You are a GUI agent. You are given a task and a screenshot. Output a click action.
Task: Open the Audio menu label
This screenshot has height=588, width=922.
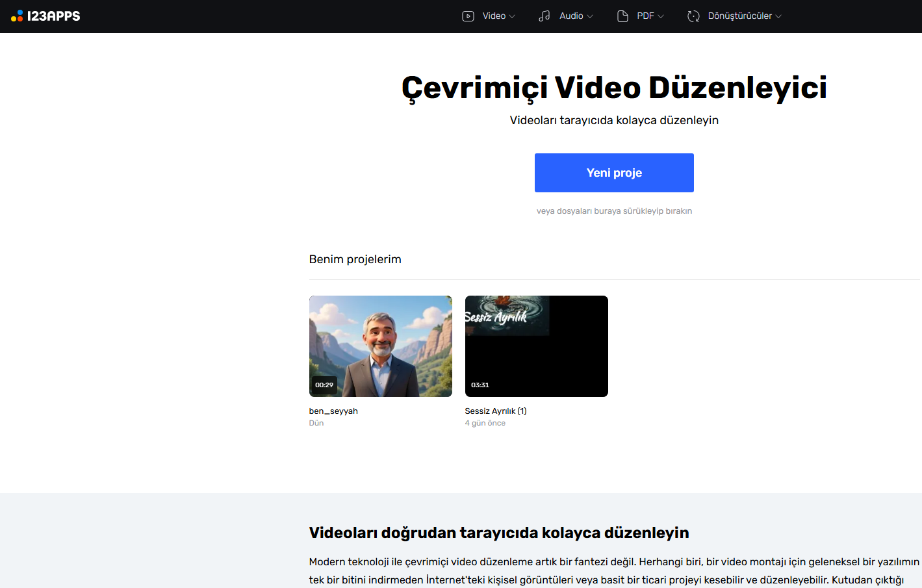(x=571, y=16)
